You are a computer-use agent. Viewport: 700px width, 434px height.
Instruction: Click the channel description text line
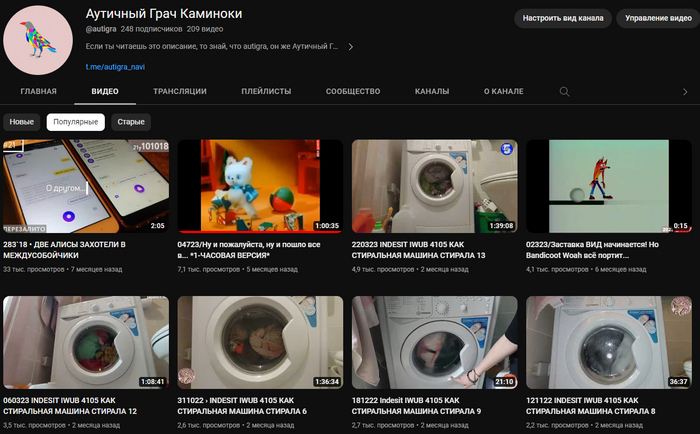click(x=212, y=46)
